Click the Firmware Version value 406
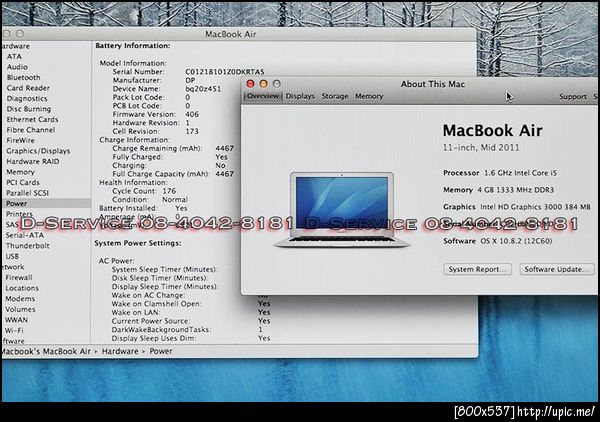 click(x=192, y=114)
